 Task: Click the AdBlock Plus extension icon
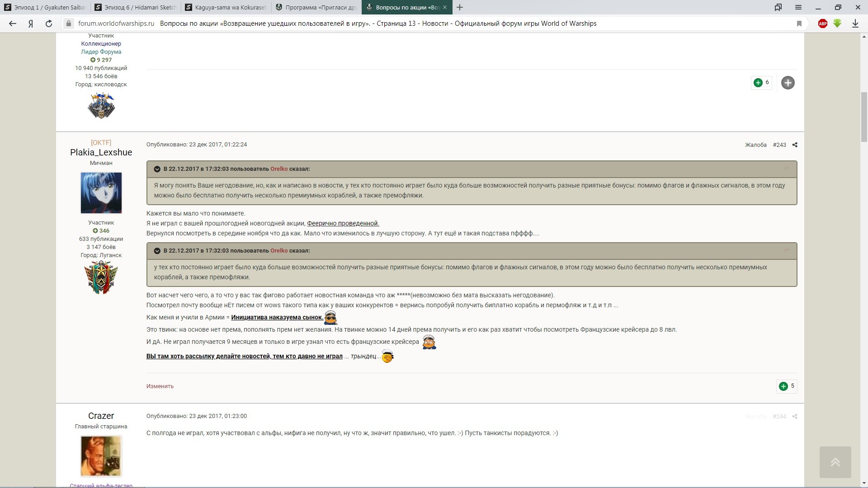coord(823,23)
